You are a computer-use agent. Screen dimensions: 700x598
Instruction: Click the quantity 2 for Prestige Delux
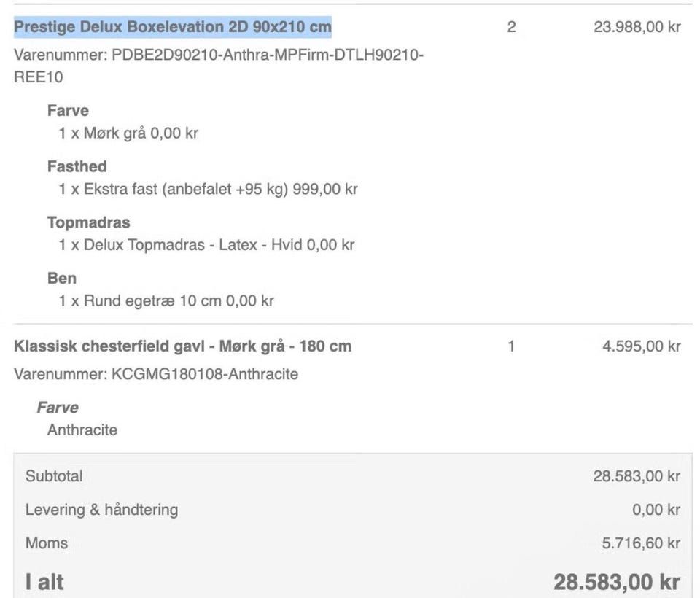(x=512, y=27)
